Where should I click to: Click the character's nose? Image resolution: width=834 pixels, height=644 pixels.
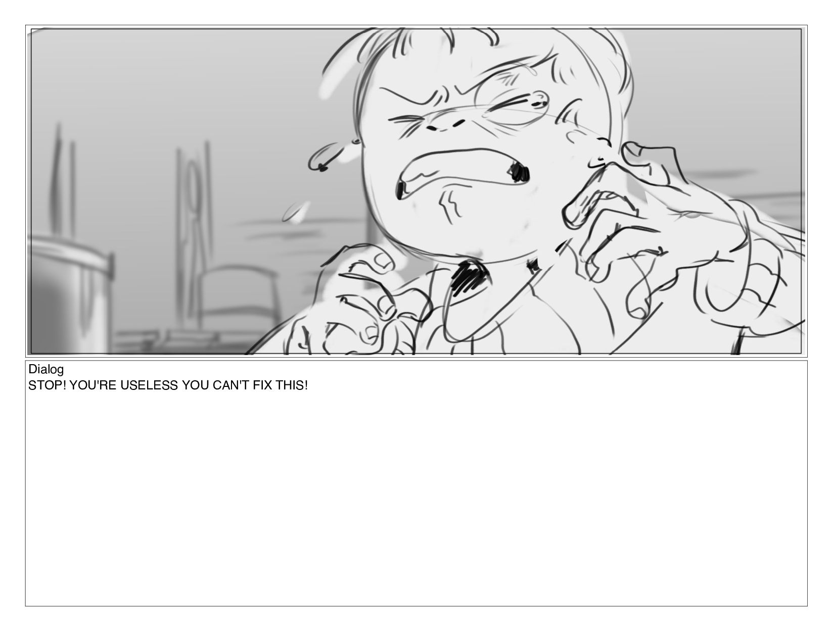click(x=445, y=120)
